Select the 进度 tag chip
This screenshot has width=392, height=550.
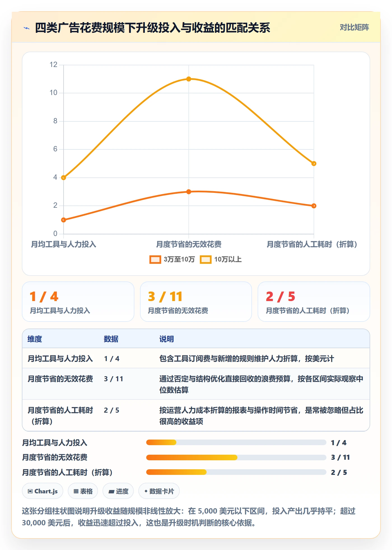pyautogui.click(x=118, y=491)
